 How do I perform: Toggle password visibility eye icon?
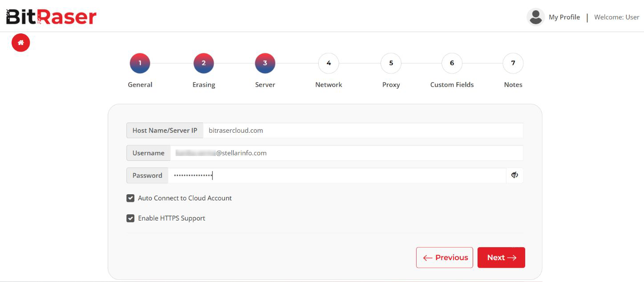(x=515, y=175)
